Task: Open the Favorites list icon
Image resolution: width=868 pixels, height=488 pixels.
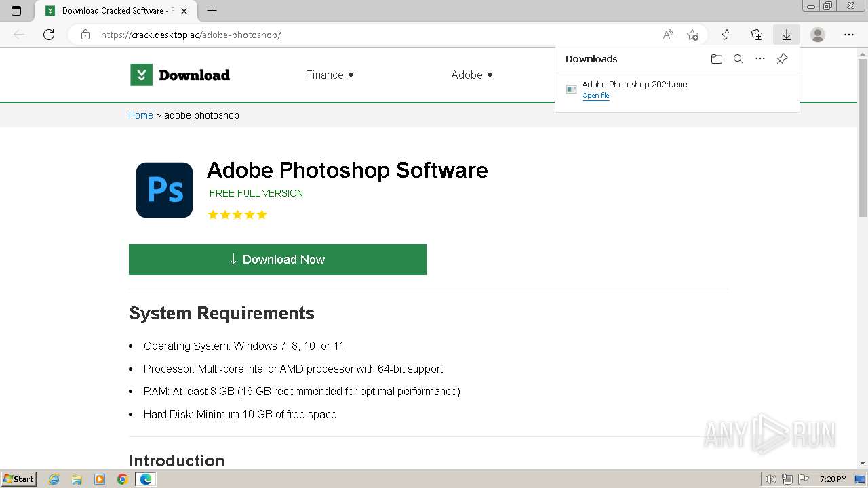Action: click(x=727, y=35)
